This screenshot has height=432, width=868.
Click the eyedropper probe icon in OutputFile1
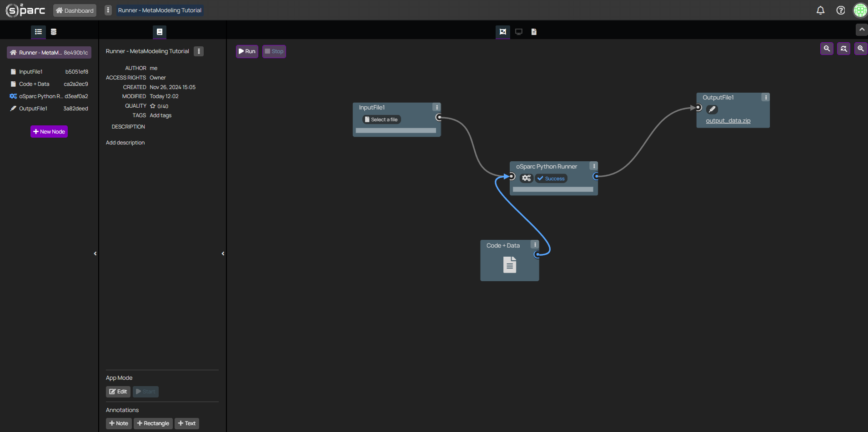tap(712, 109)
